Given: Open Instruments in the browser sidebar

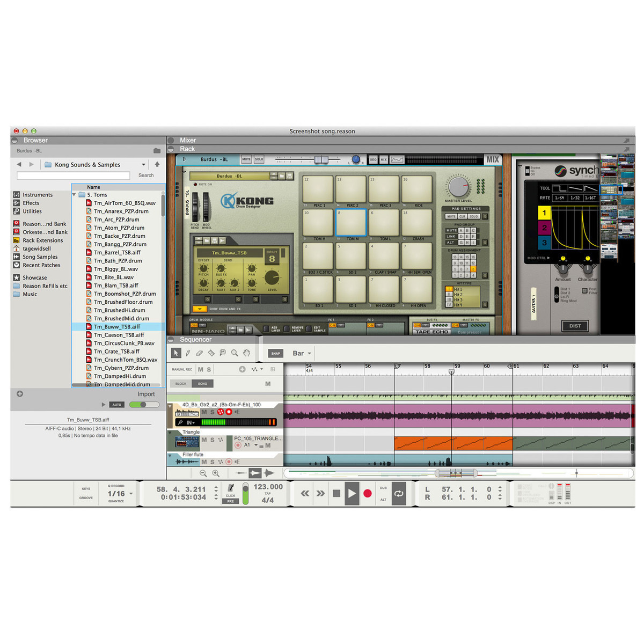Looking at the screenshot, I should (x=38, y=195).
